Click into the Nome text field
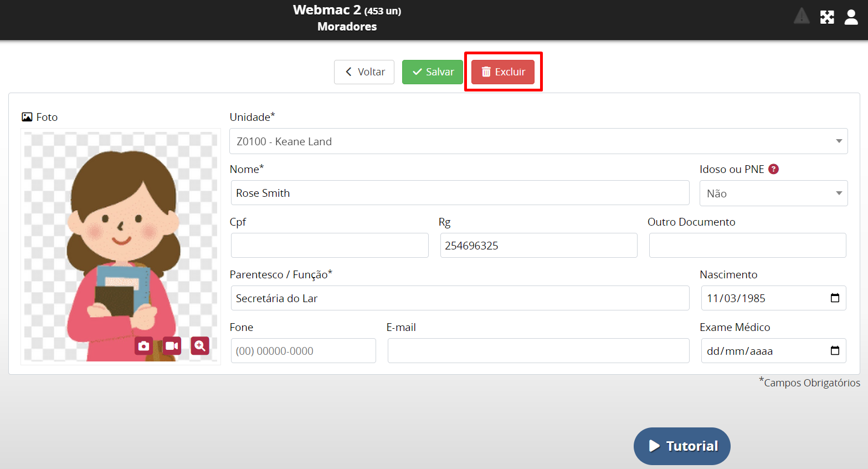 tap(460, 193)
